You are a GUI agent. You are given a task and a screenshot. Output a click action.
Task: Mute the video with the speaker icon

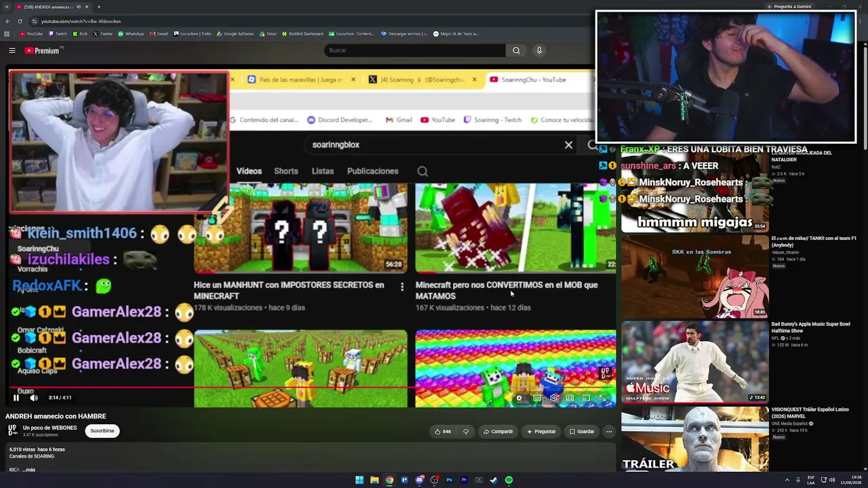pyautogui.click(x=34, y=398)
